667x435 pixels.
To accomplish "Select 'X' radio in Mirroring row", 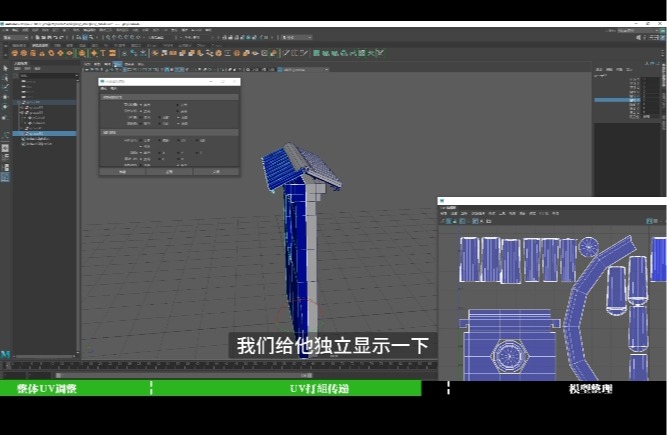I will pyautogui.click(x=160, y=153).
